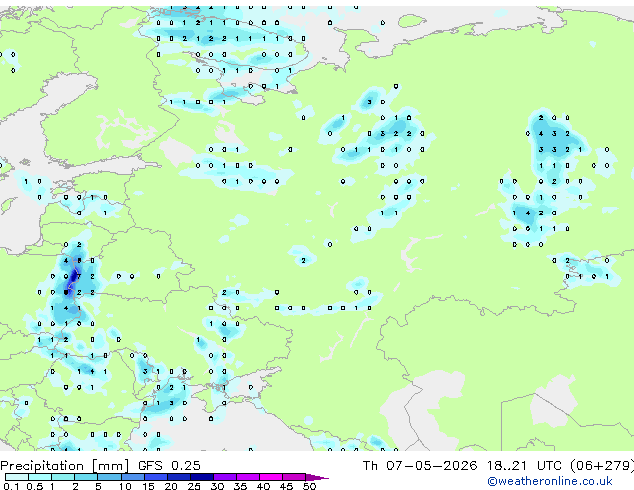Click the '18..21 UTC' time label
The width and height of the screenshot is (634, 490).
pyautogui.click(x=524, y=466)
